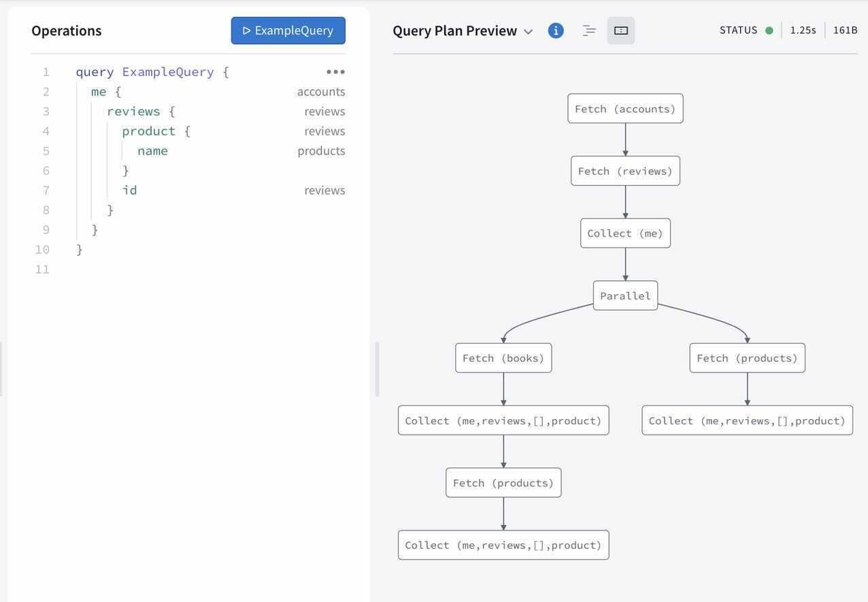Click the green status indicator dot
The width and height of the screenshot is (868, 602).
(x=769, y=31)
